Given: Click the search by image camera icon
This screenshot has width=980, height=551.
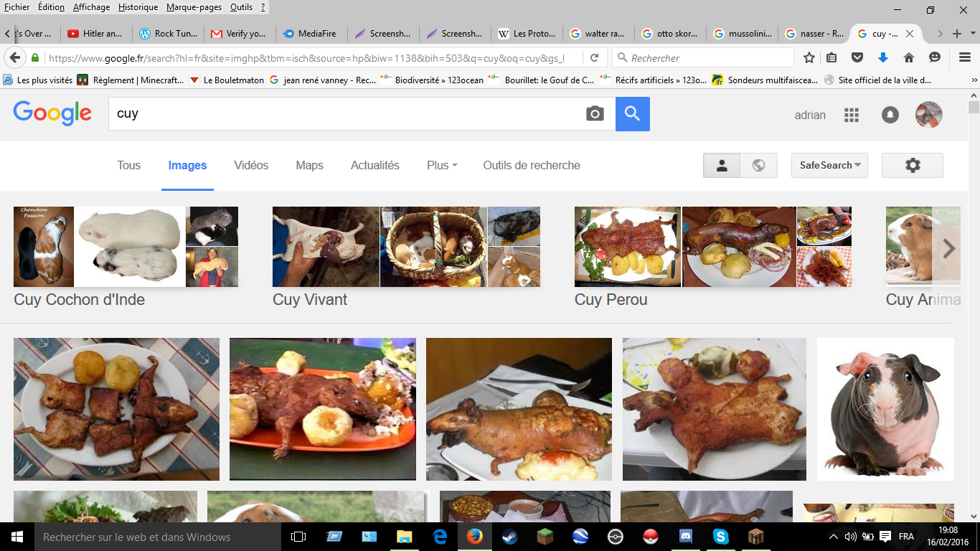Looking at the screenshot, I should pyautogui.click(x=595, y=114).
